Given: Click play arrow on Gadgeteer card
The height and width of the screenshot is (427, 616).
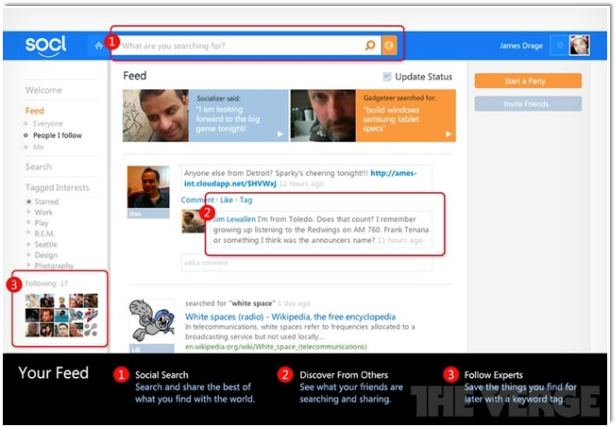Looking at the screenshot, I should click(x=448, y=134).
